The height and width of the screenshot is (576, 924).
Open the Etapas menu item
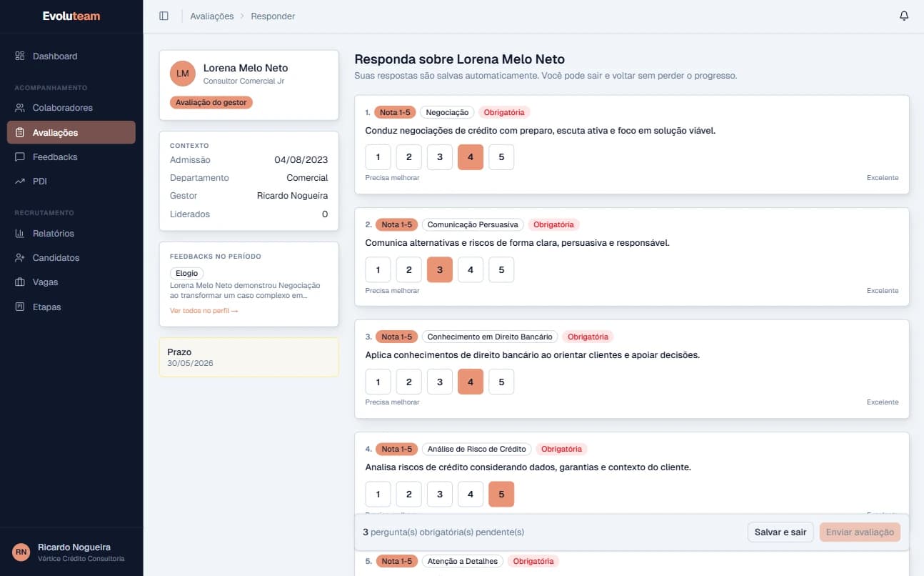pyautogui.click(x=71, y=307)
